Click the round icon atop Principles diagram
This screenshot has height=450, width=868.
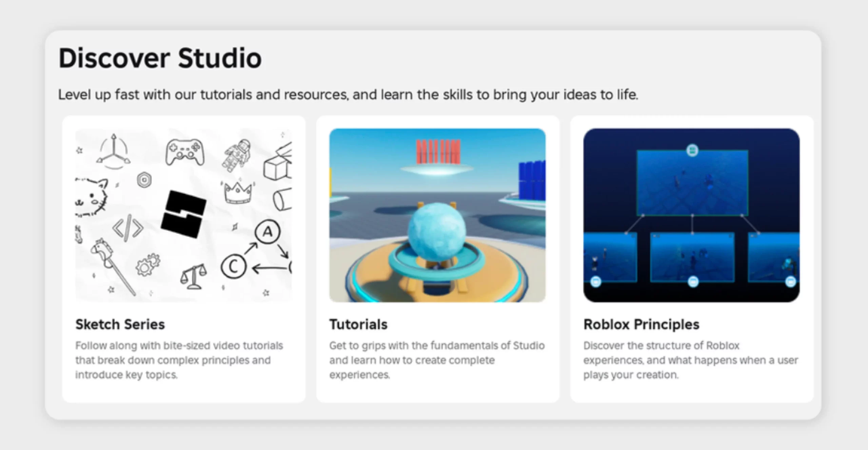692,150
